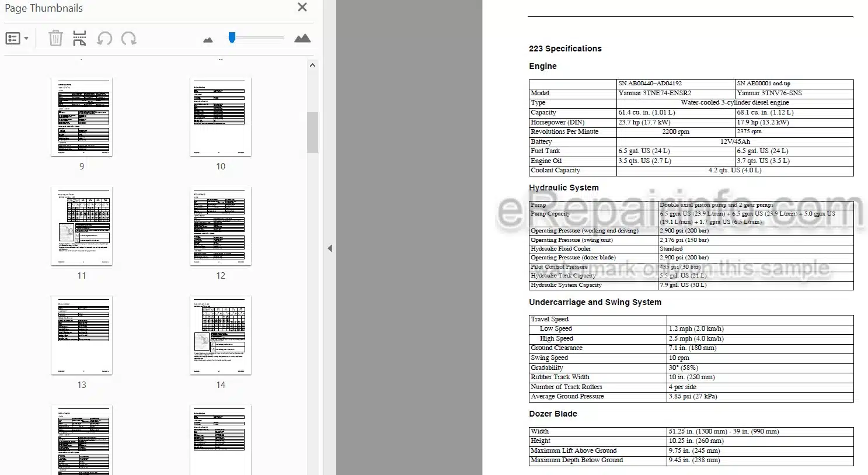Go to page 14 thumbnail
This screenshot has height=475, width=868.
221,335
